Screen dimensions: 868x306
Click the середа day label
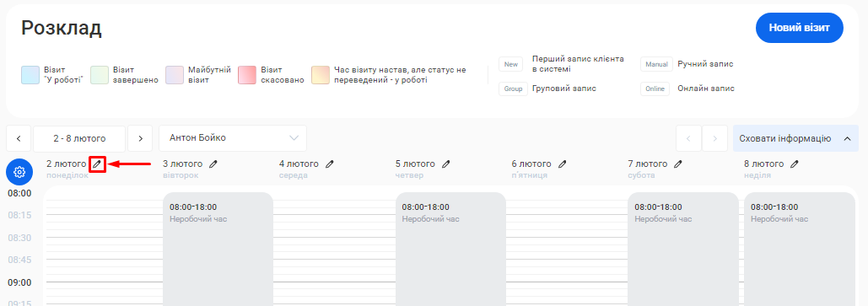coord(294,175)
